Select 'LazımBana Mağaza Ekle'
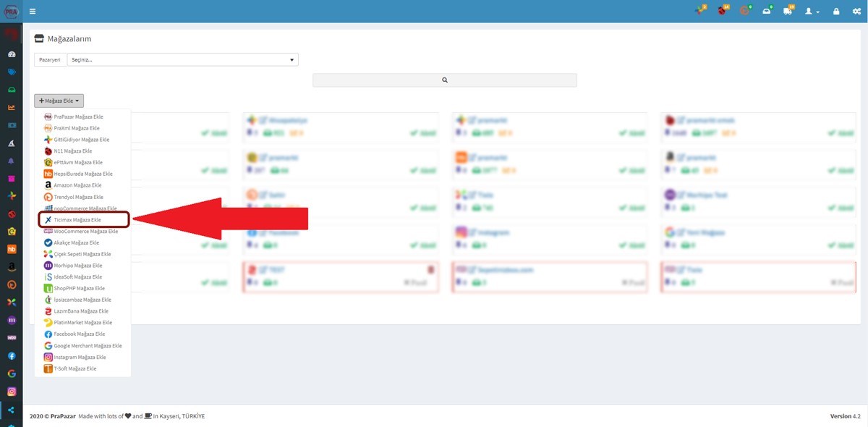Screen dimensions: 868x427 [82, 311]
